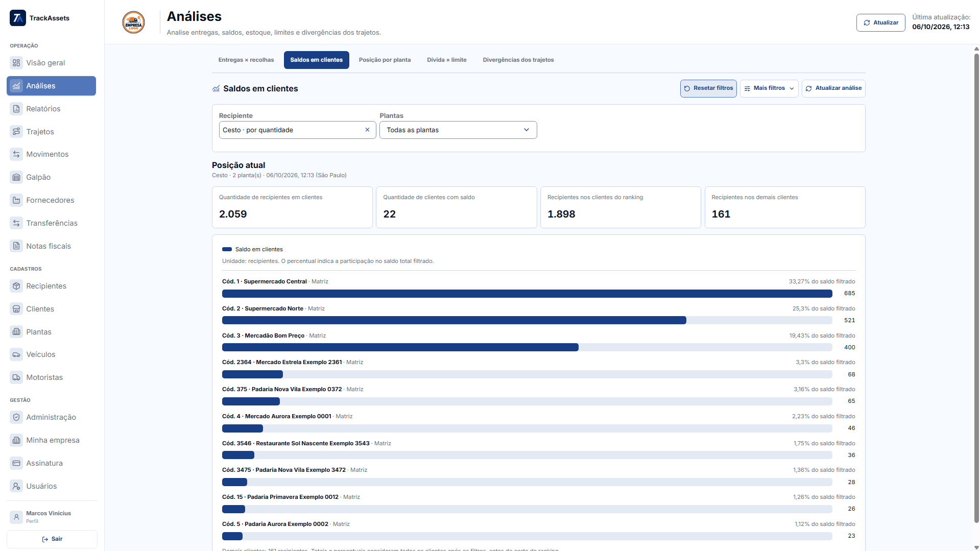Open the Plantas dropdown

[458, 130]
